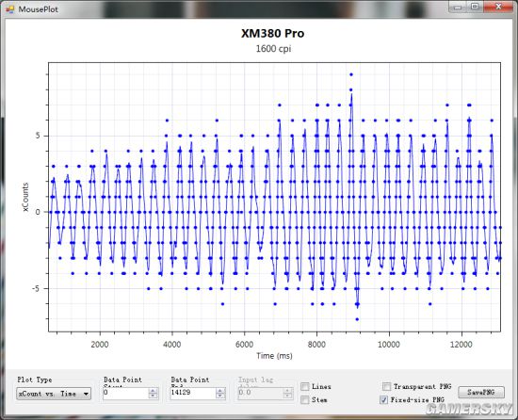The height and width of the screenshot is (420, 518).
Task: Click the 12000 tick label on time axis
Action: click(x=461, y=345)
